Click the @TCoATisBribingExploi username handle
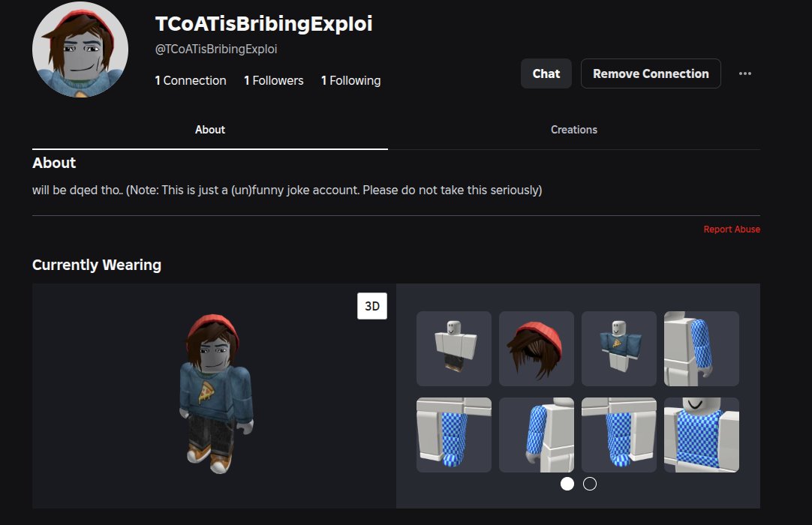This screenshot has width=812, height=525. [216, 49]
